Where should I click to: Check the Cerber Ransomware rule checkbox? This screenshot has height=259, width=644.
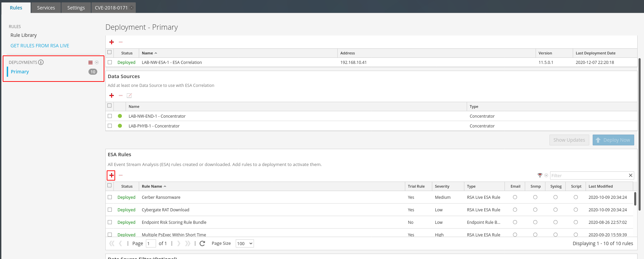point(110,197)
